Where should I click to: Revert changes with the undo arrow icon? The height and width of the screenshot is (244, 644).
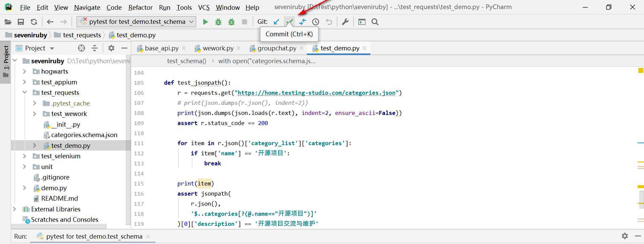[x=329, y=22]
